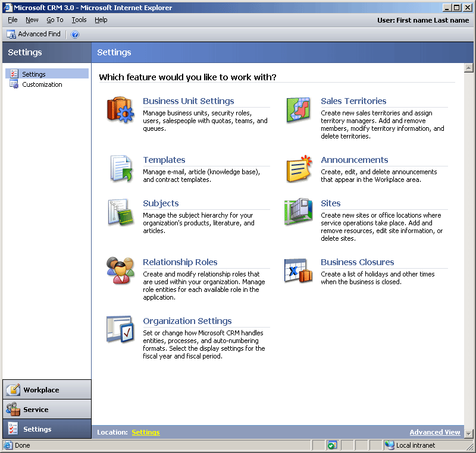Screen dimensions: 476x453
Task: Open the Tools menu
Action: [x=79, y=20]
